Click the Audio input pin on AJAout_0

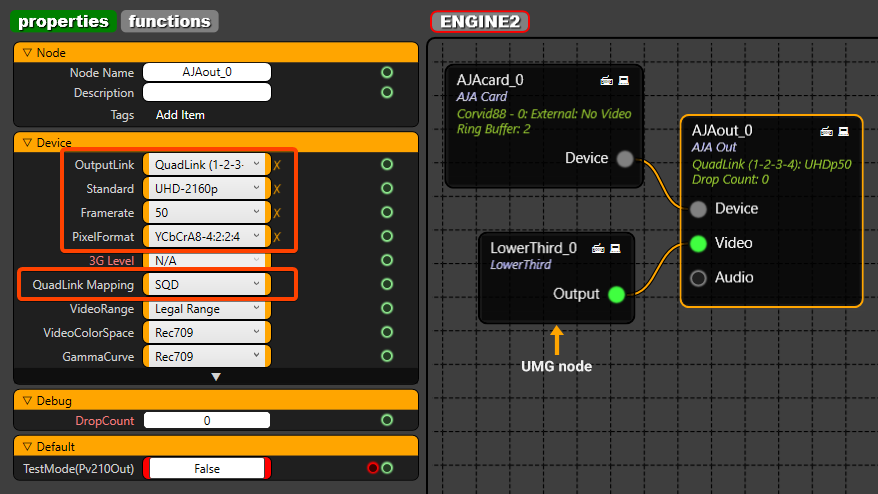click(x=699, y=278)
